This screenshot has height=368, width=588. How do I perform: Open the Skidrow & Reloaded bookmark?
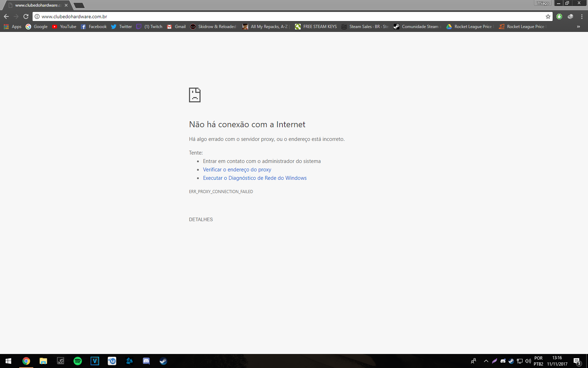213,27
